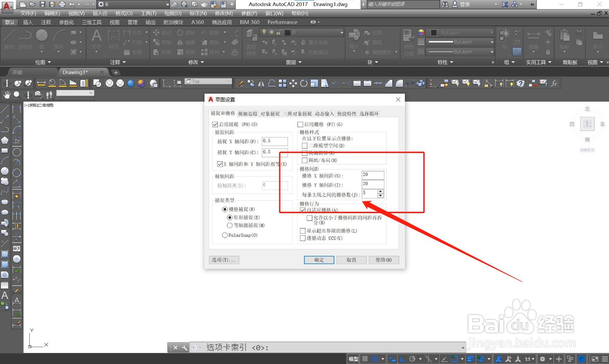Select the Isometric snap (M) radio button

tap(230, 225)
